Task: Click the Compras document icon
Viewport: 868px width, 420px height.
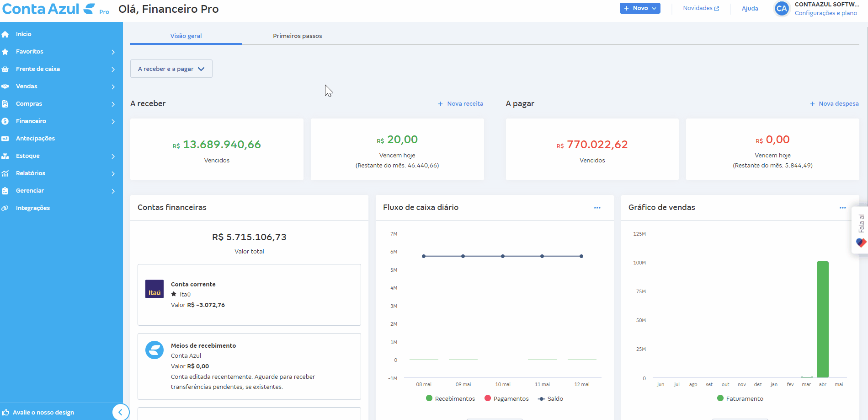Action: [x=5, y=104]
